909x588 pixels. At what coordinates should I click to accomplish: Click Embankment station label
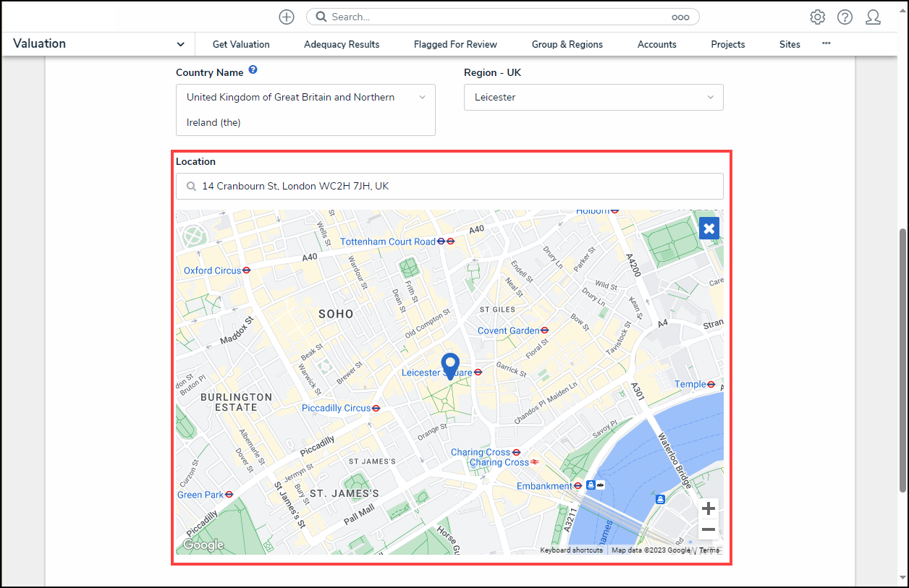(544, 486)
